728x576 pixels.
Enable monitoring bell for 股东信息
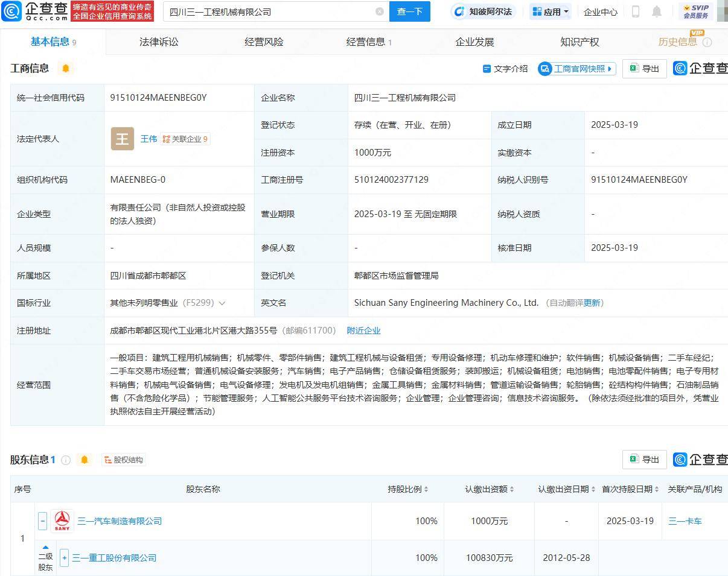pyautogui.click(x=85, y=459)
